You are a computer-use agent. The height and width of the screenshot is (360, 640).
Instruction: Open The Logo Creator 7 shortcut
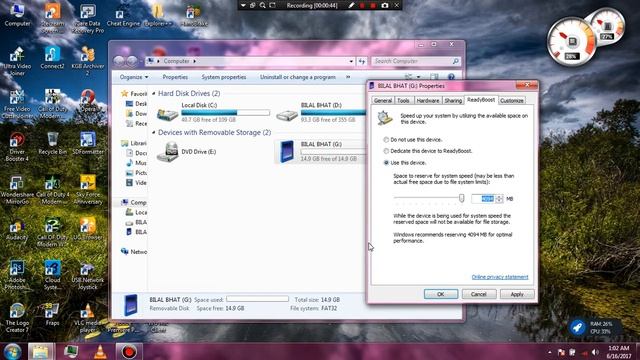pos(17,318)
